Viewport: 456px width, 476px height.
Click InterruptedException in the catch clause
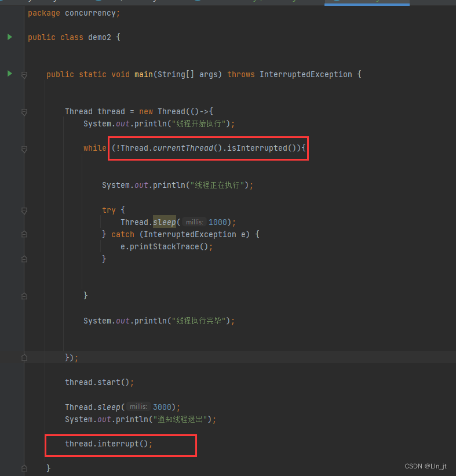coord(190,234)
